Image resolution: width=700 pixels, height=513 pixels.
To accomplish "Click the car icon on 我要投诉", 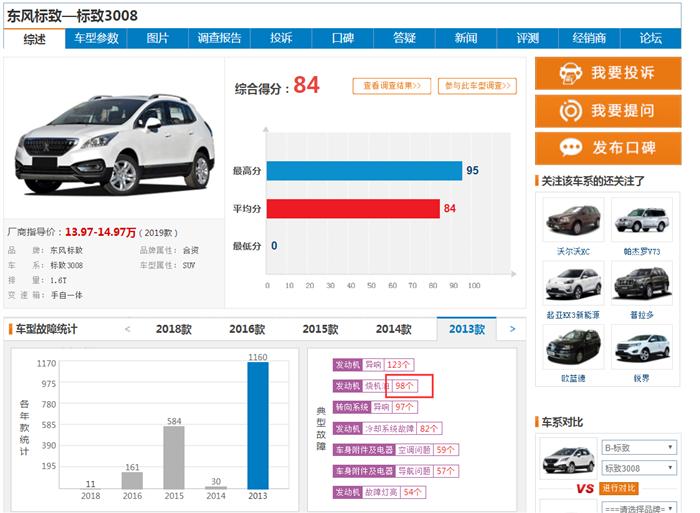I will [571, 73].
